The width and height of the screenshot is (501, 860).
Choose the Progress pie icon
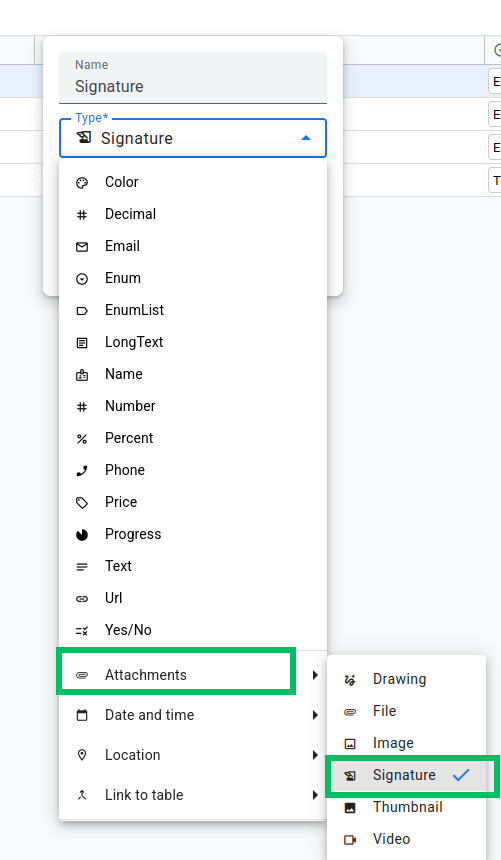(82, 535)
